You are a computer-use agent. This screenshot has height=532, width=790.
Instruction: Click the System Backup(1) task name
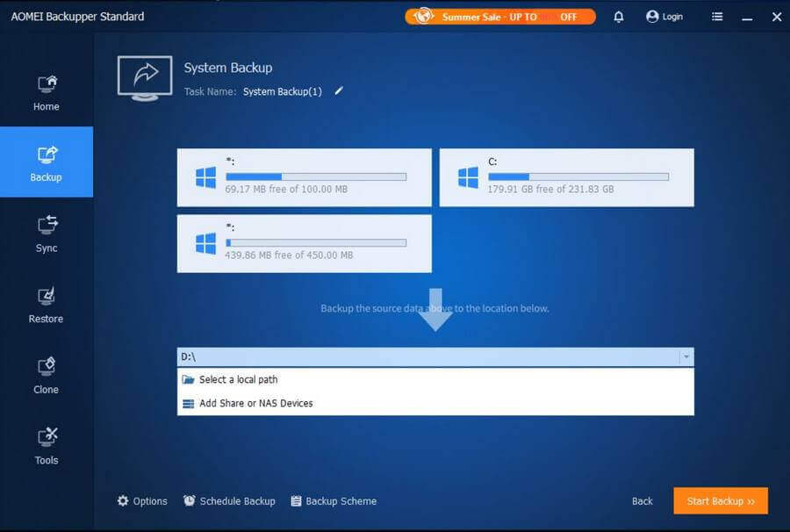[282, 91]
